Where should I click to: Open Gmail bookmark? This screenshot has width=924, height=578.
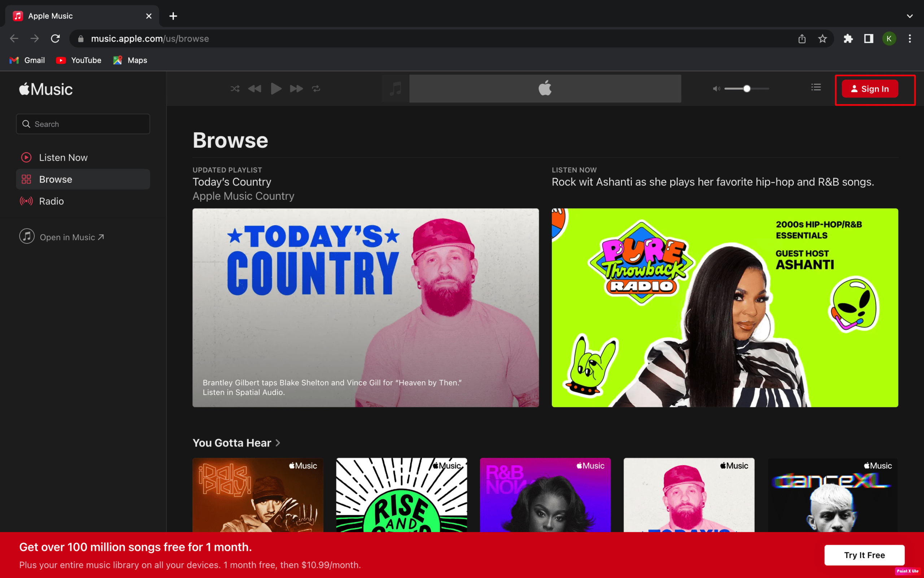27,60
